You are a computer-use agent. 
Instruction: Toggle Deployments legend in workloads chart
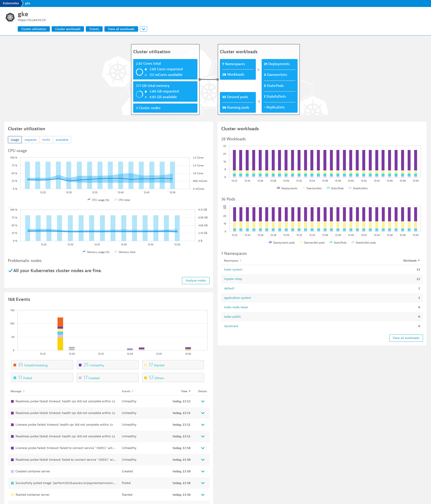coord(287,188)
